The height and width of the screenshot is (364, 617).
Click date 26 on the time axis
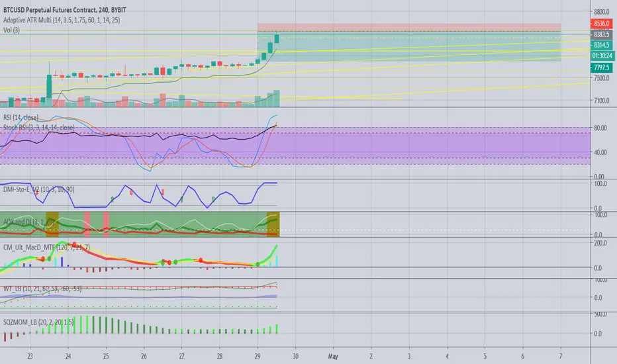(x=144, y=356)
